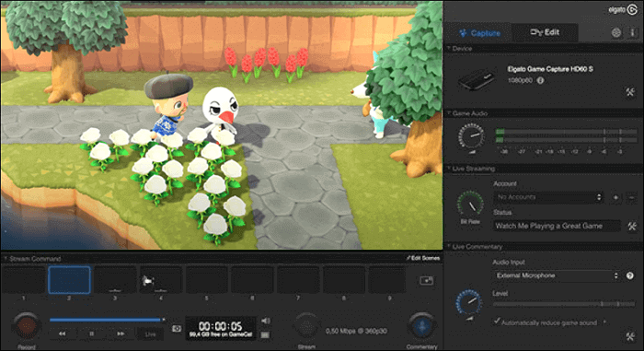This screenshot has width=644, height=351.
Task: Open Device settings tools icon
Action: pos(630,92)
